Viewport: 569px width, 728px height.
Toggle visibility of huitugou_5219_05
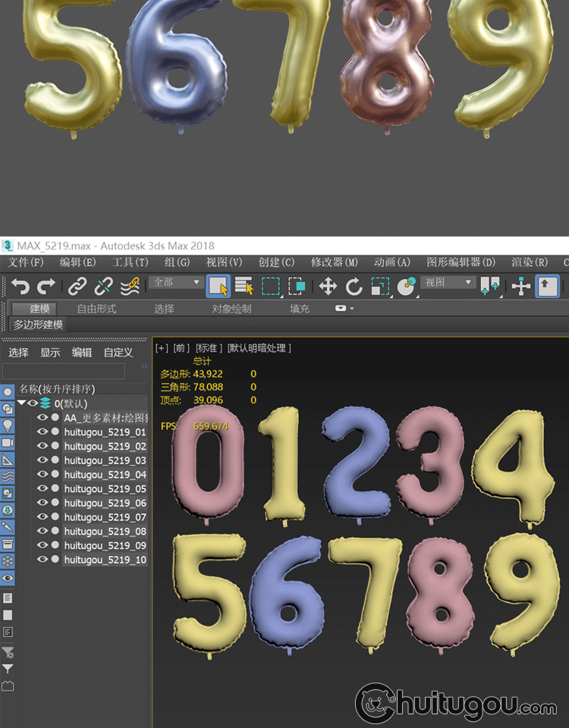(42, 489)
